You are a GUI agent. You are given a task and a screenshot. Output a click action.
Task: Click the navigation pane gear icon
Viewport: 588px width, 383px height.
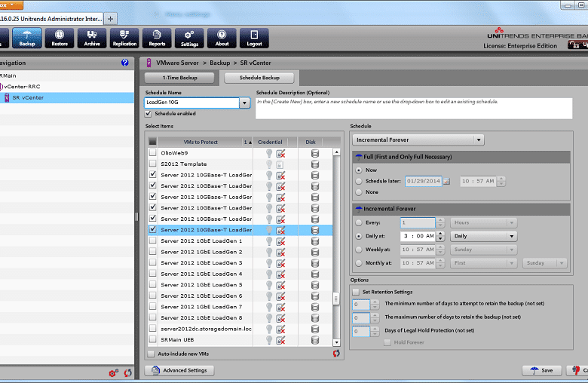pyautogui.click(x=114, y=373)
